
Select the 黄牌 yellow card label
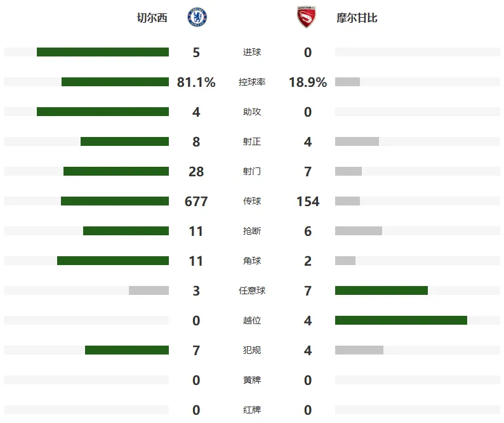coord(252,380)
